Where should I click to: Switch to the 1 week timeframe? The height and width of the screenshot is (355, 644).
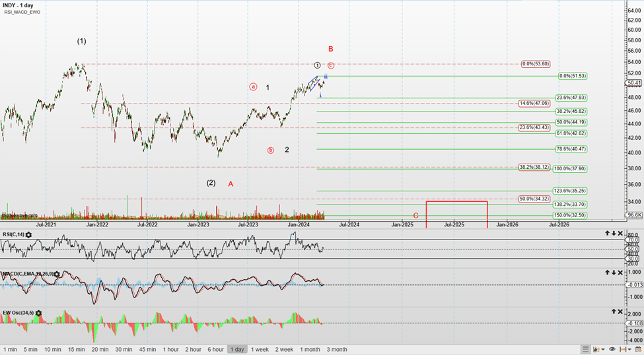[260, 349]
